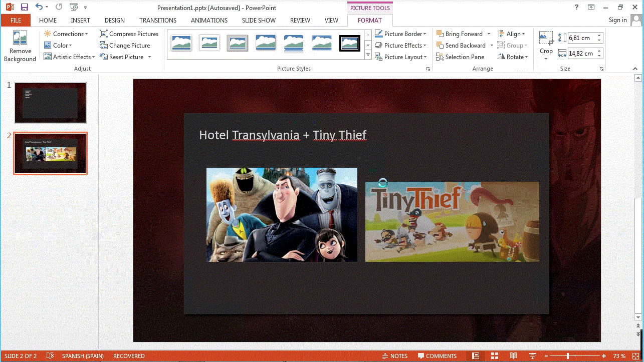
Task: Click zoom percentage 73 %
Action: [x=619, y=356]
